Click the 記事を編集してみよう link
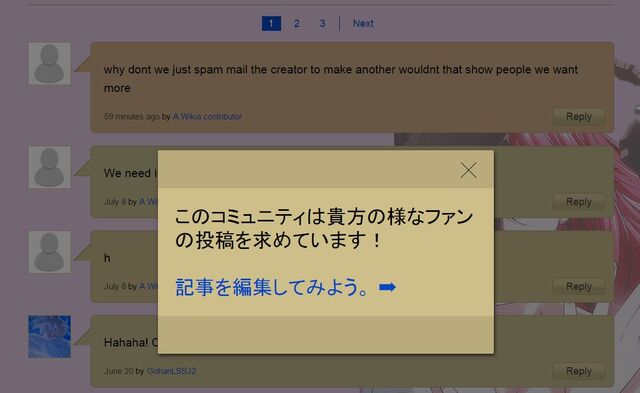 click(272, 287)
